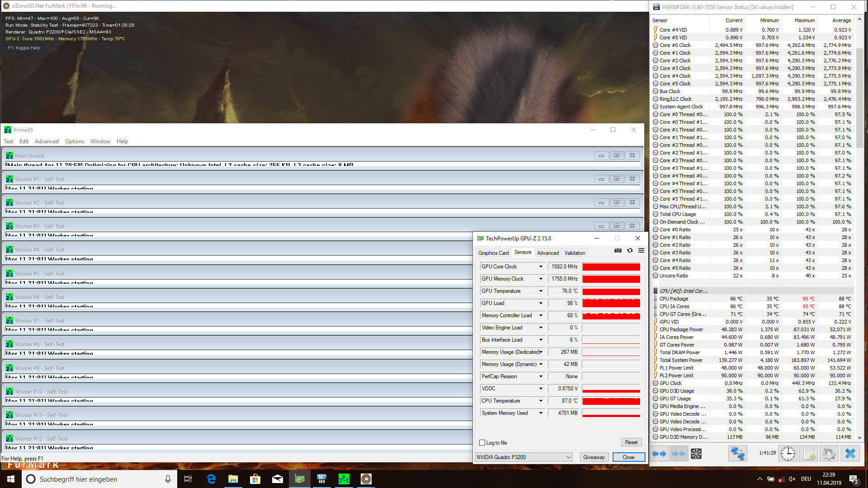The width and height of the screenshot is (868, 488).
Task: Expand the PerfCap Reason dropdown
Action: 540,376
